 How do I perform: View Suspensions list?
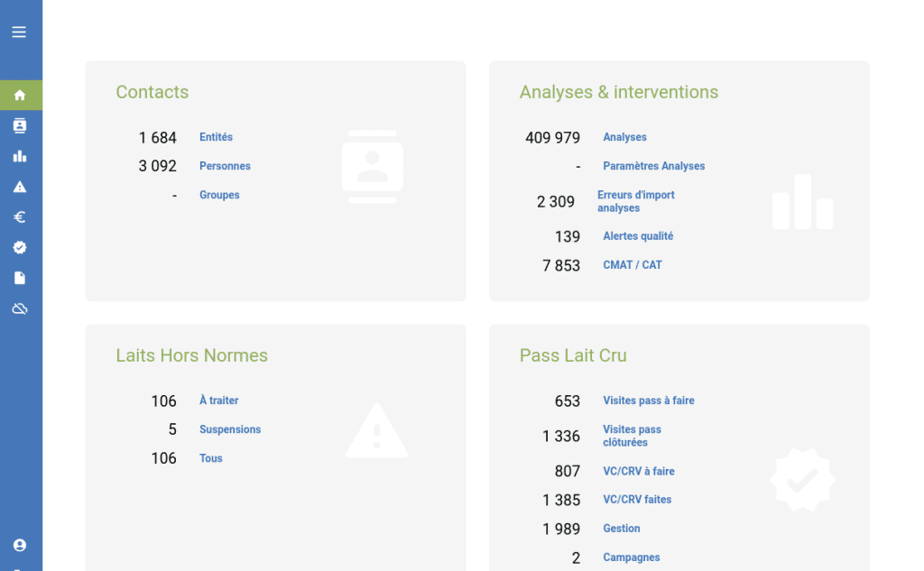coord(230,429)
